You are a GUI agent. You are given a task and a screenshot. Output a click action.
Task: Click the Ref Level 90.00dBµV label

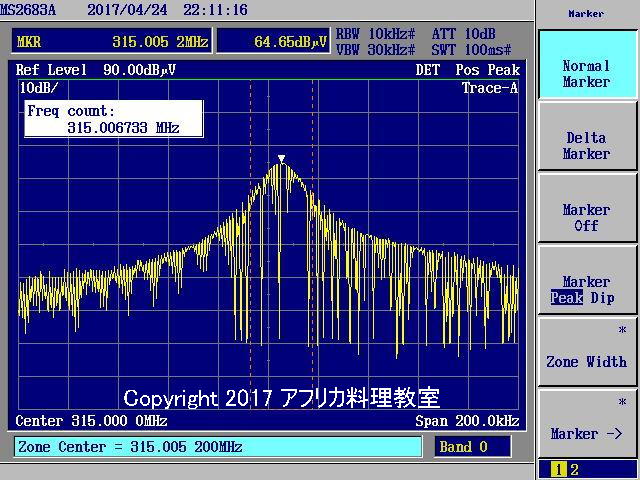(96, 70)
